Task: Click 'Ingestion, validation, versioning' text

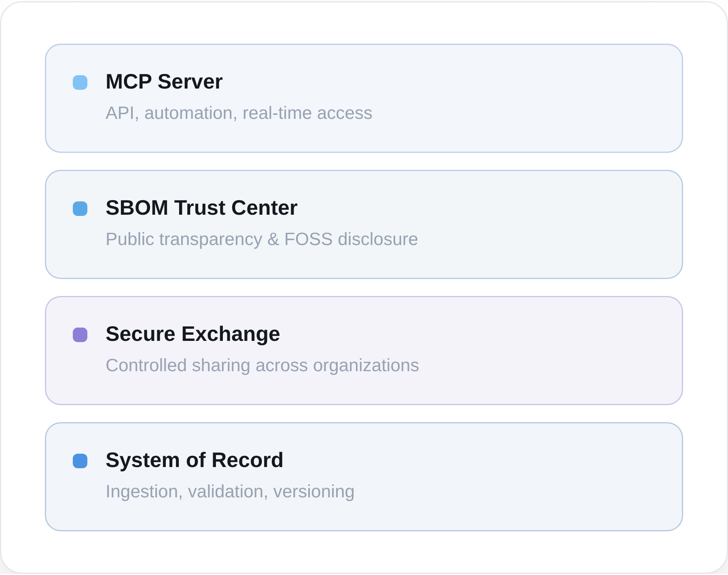Action: 230,492
